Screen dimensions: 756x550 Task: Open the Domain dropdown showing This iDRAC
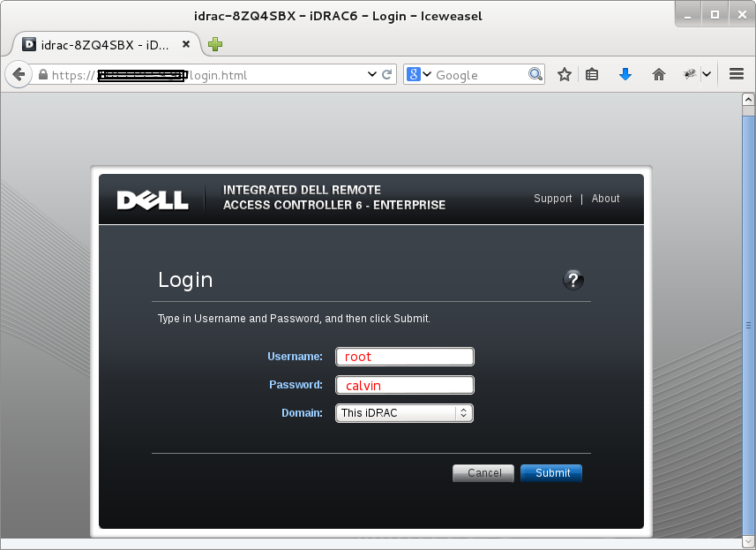405,413
